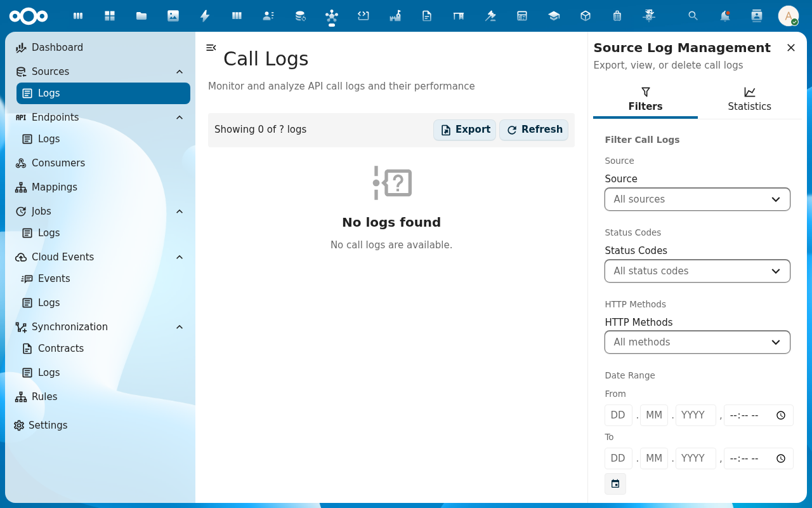Open the user avatar menu
Image resolution: width=812 pixels, height=508 pixels.
[789, 16]
